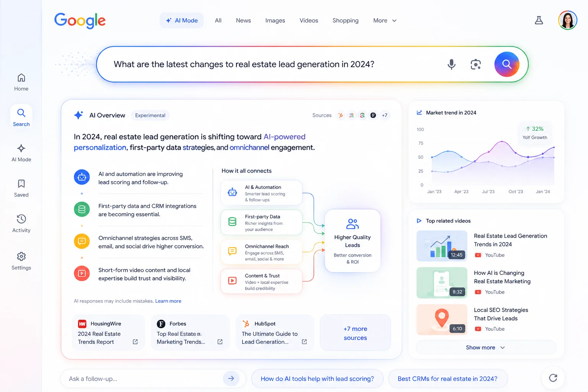Open Labs flask icon

[539, 20]
